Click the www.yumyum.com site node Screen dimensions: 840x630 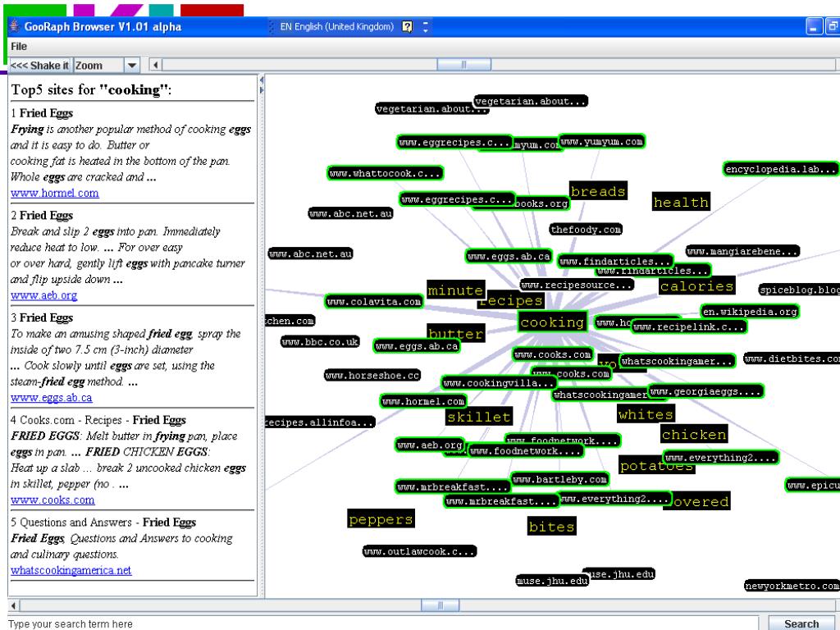point(601,141)
